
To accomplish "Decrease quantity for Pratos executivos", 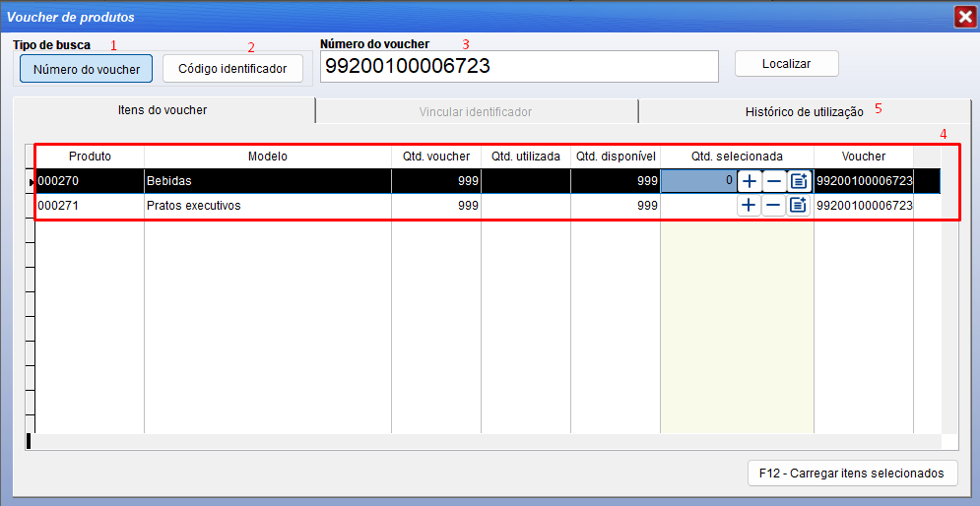I will click(x=774, y=206).
